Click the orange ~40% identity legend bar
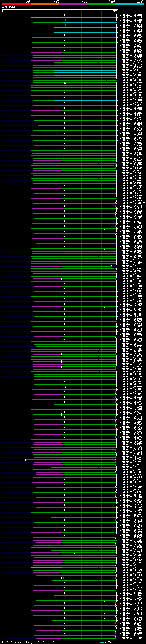This screenshot has height=644, width=146. click(45, 4)
